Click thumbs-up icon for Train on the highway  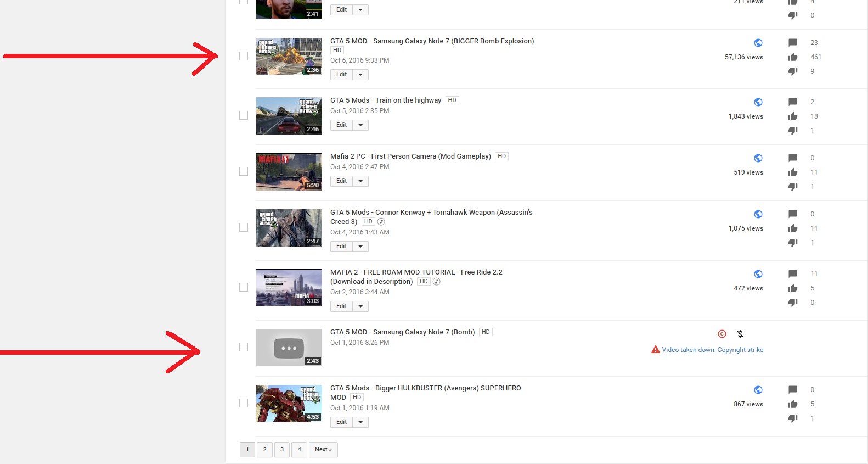793,116
